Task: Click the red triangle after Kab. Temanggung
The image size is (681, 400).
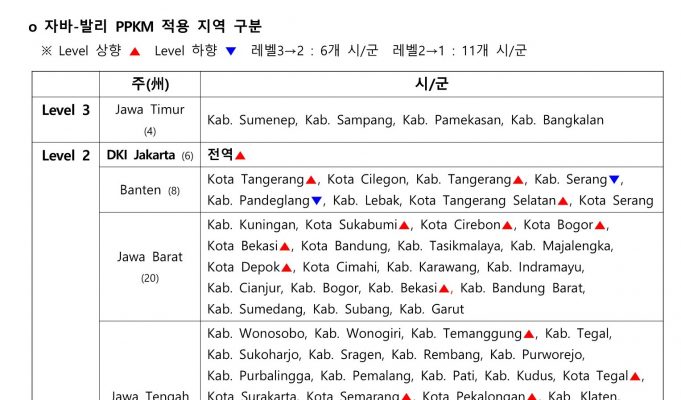Action: tap(529, 334)
